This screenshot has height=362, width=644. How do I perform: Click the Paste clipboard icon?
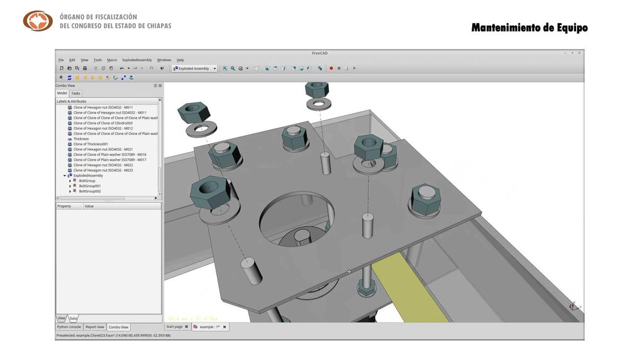click(111, 68)
